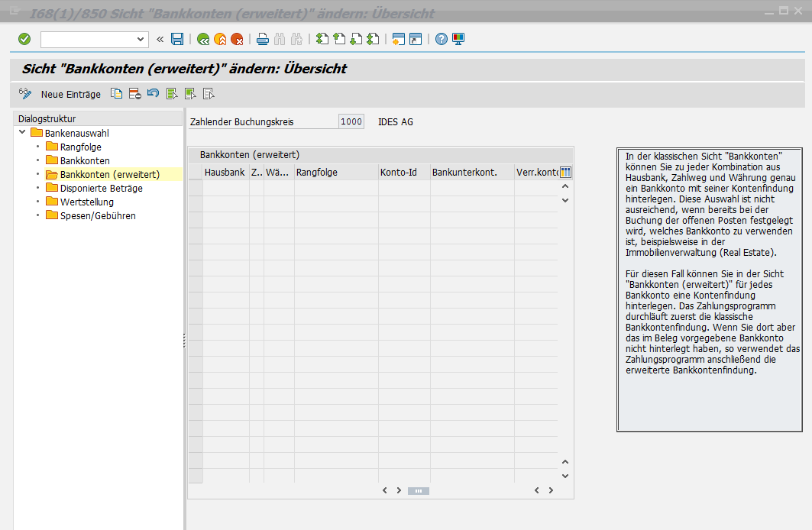Collapse the Bankenauswahl tree node
This screenshot has height=530, width=812.
point(22,133)
